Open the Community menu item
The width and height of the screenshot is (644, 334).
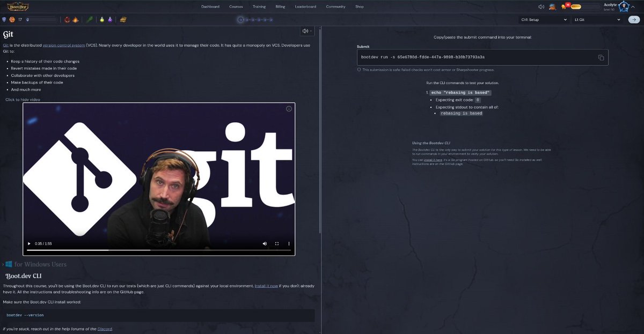(335, 7)
